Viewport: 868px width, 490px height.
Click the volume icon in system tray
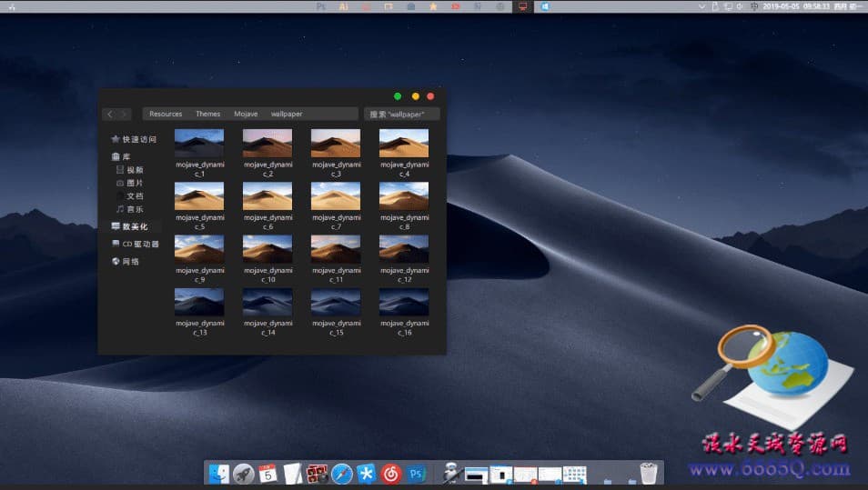point(740,6)
